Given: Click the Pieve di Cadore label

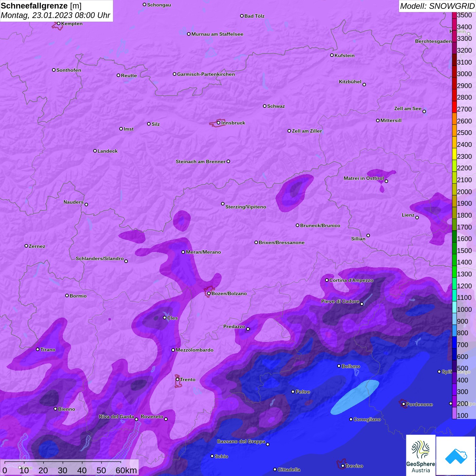Looking at the screenshot, I should point(340,301).
